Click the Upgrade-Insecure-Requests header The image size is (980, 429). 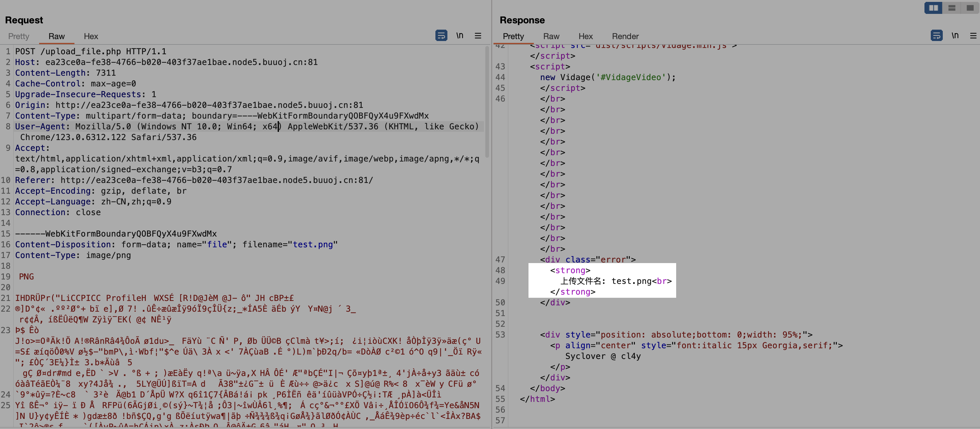[x=86, y=94]
